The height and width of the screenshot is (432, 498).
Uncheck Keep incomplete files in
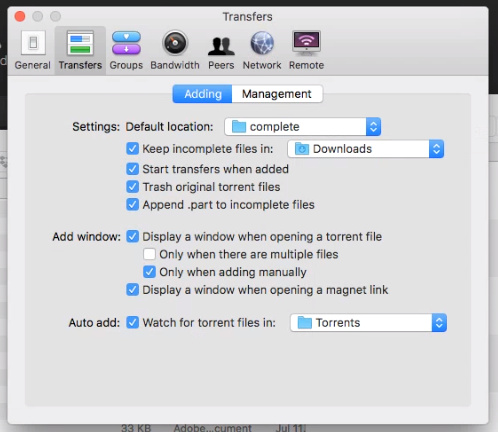pyautogui.click(x=133, y=149)
